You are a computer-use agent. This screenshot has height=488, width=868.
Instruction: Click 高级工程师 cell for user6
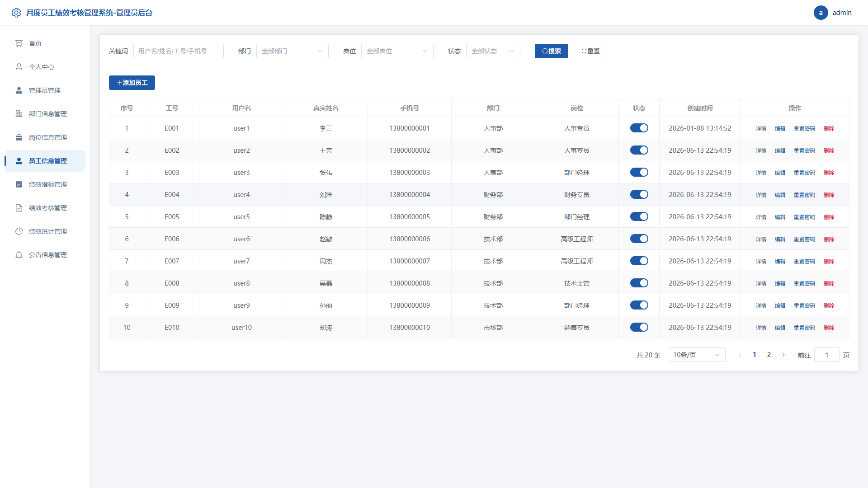point(576,239)
